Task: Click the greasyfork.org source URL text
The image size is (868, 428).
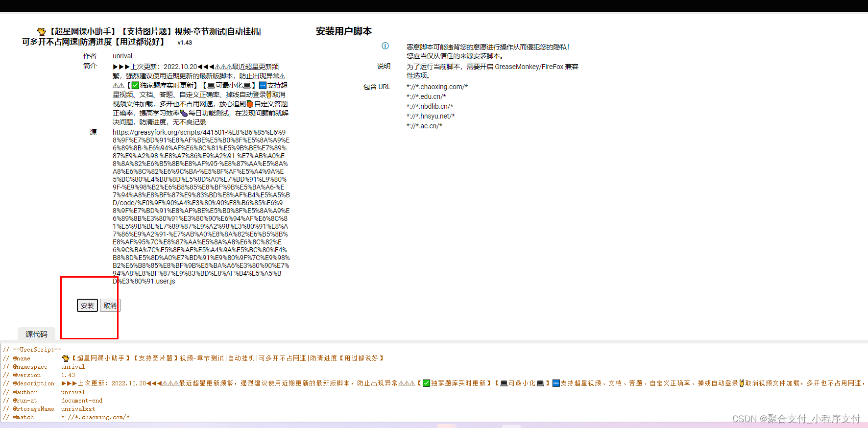Action: [201, 207]
